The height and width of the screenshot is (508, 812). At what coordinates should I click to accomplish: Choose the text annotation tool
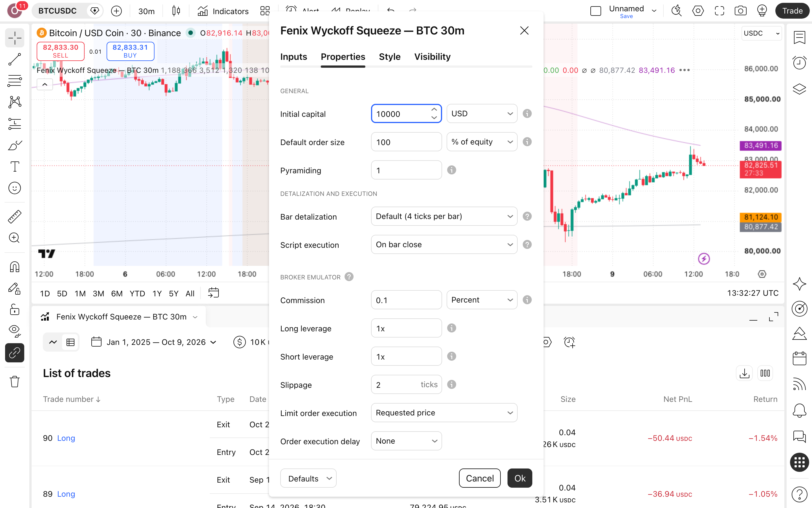tap(14, 167)
